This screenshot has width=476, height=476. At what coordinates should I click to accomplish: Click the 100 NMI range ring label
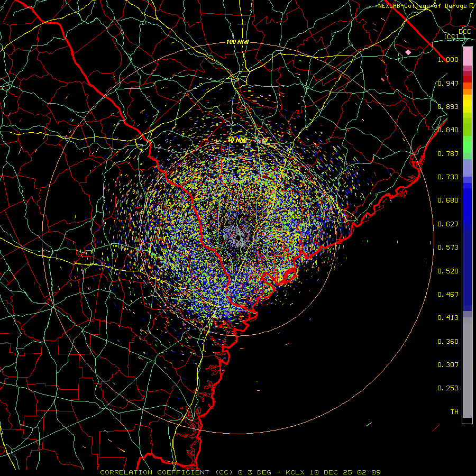click(x=237, y=42)
